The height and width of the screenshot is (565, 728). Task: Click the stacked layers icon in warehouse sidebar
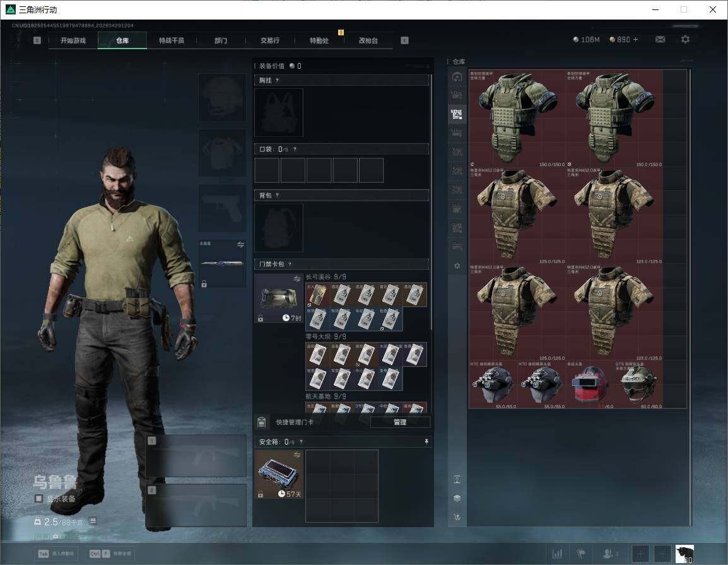(x=457, y=498)
